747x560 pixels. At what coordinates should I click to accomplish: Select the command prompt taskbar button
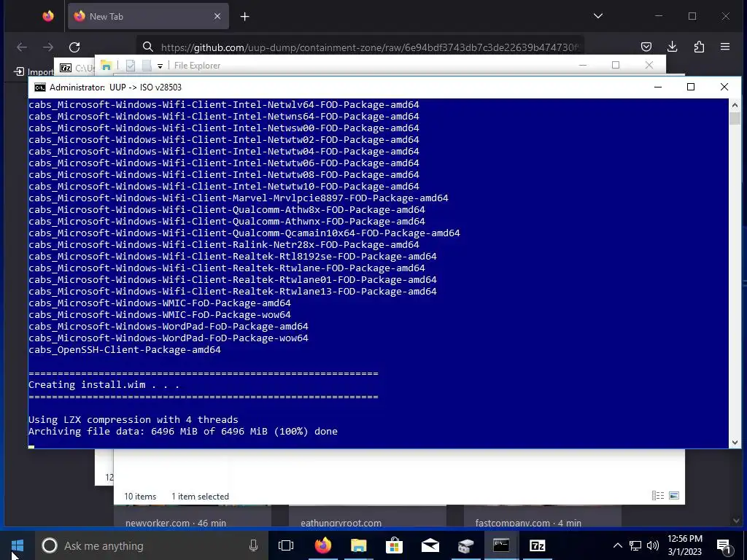point(501,545)
